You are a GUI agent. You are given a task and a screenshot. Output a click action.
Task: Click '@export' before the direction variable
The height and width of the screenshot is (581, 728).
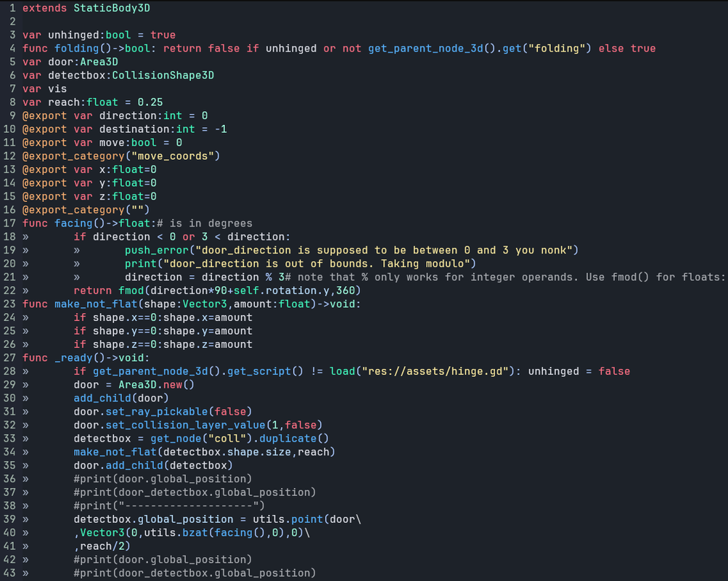[44, 115]
